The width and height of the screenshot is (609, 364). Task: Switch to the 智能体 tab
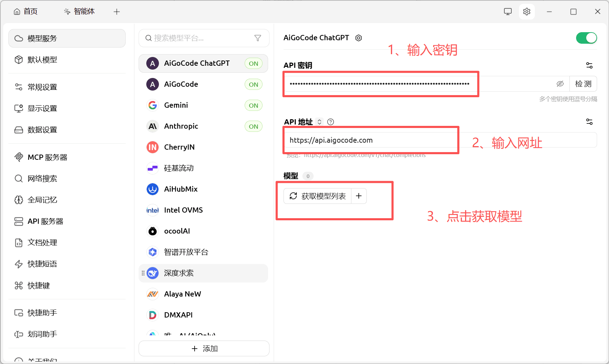[79, 12]
